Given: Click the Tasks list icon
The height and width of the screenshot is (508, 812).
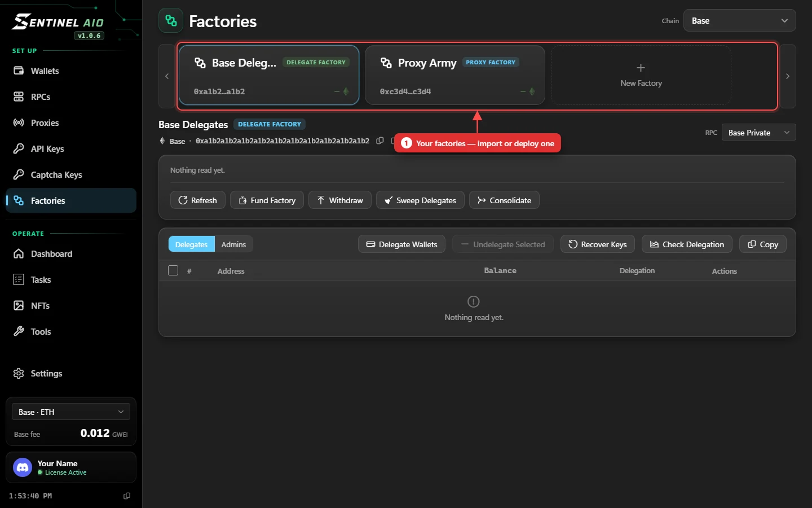Looking at the screenshot, I should click(19, 280).
